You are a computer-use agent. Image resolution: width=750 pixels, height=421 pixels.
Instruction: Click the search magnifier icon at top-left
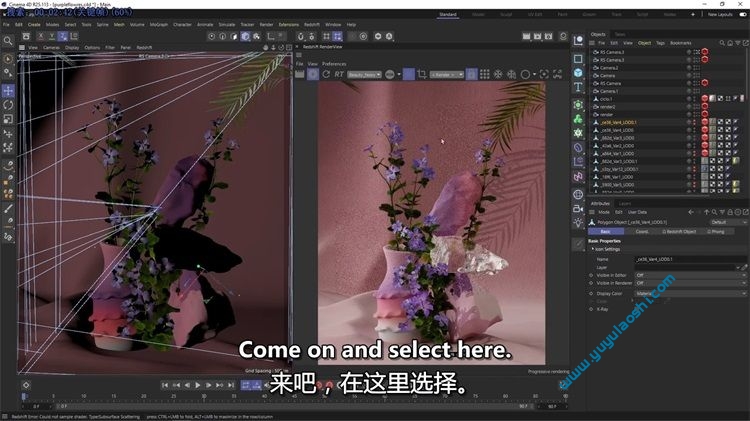pyautogui.click(x=8, y=40)
